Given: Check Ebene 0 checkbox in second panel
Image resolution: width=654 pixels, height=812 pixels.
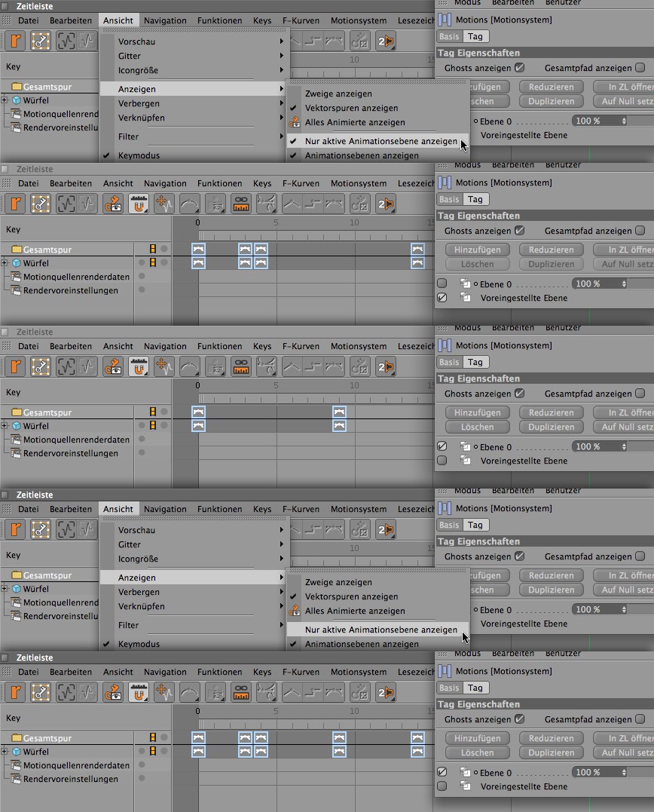Looking at the screenshot, I should coord(442,283).
